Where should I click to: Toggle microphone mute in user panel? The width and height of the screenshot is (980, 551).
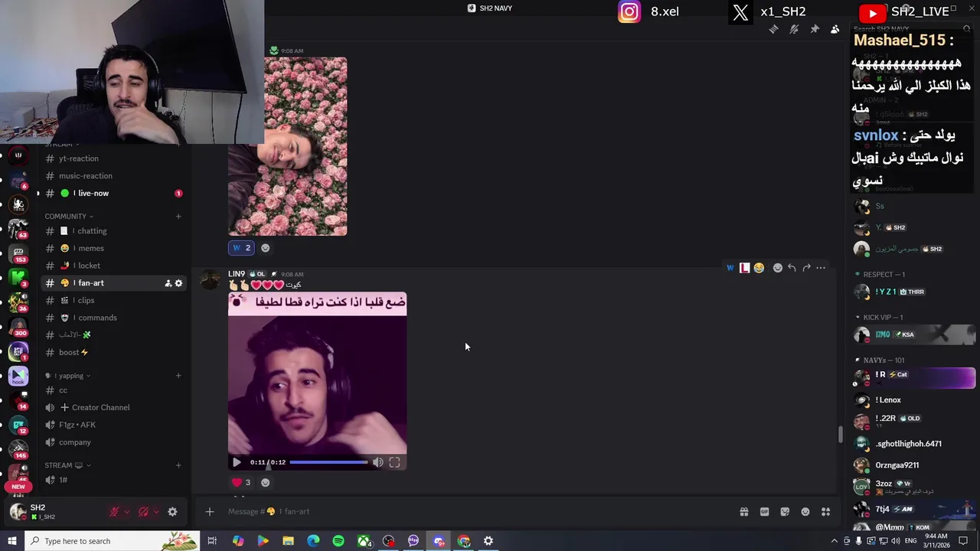coord(114,512)
